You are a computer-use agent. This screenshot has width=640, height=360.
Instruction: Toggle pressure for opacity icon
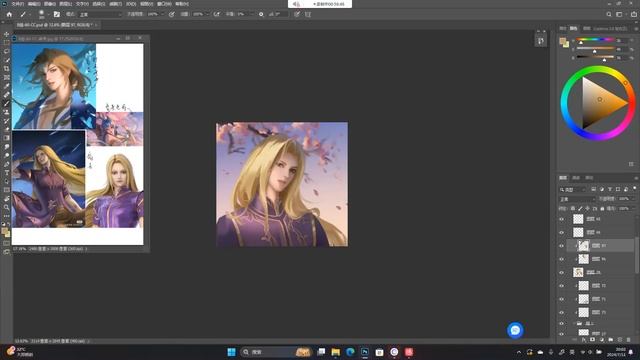coord(171,14)
